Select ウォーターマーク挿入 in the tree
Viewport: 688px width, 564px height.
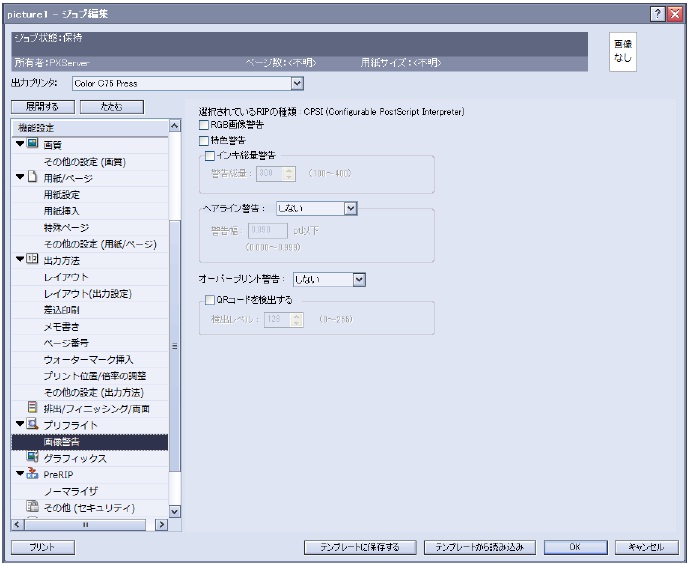pos(88,358)
